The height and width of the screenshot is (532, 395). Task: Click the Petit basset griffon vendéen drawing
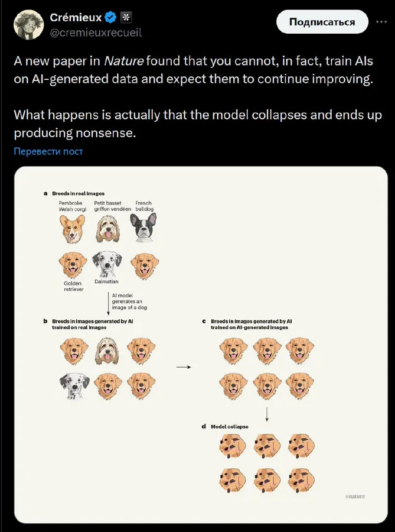tap(107, 229)
